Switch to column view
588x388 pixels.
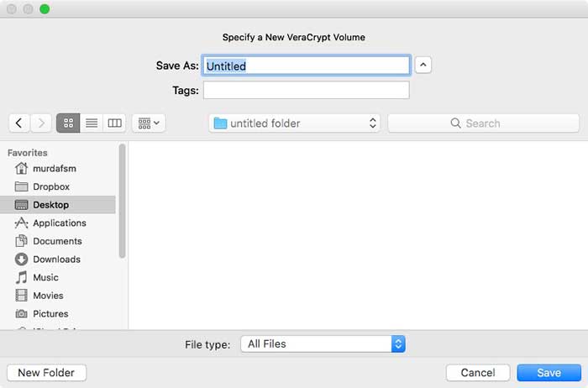point(114,123)
